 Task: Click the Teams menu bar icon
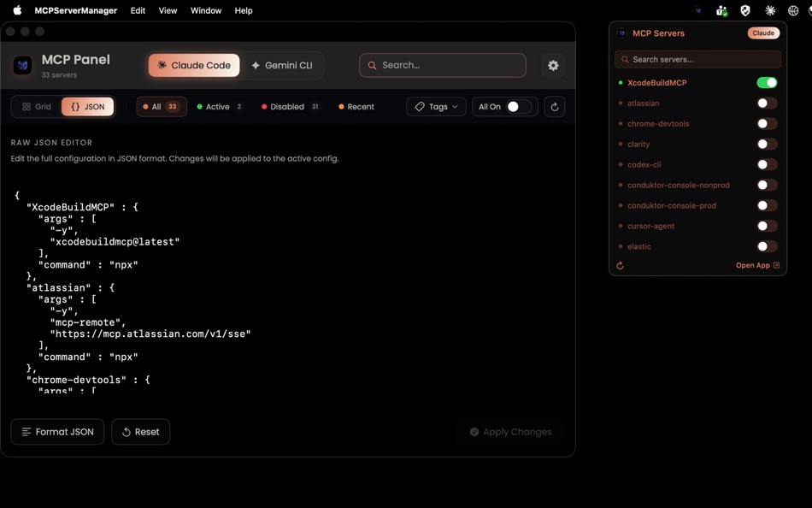tap(721, 10)
